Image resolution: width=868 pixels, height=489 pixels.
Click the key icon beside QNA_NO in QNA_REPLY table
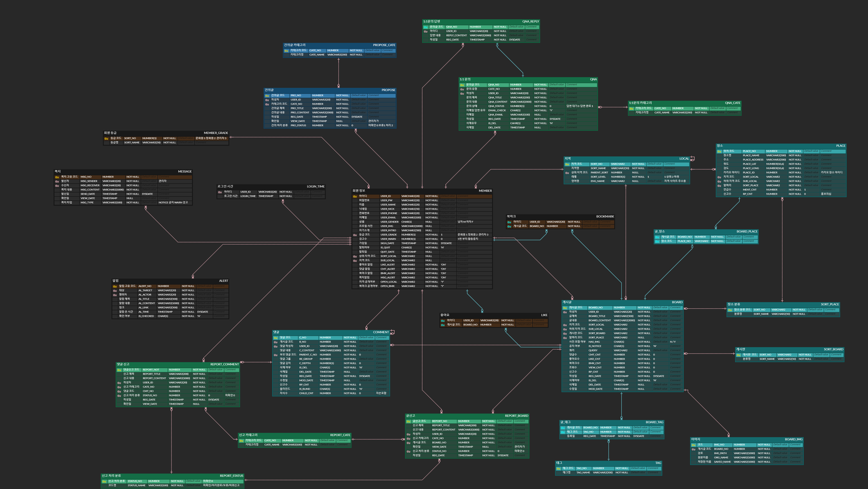426,27
